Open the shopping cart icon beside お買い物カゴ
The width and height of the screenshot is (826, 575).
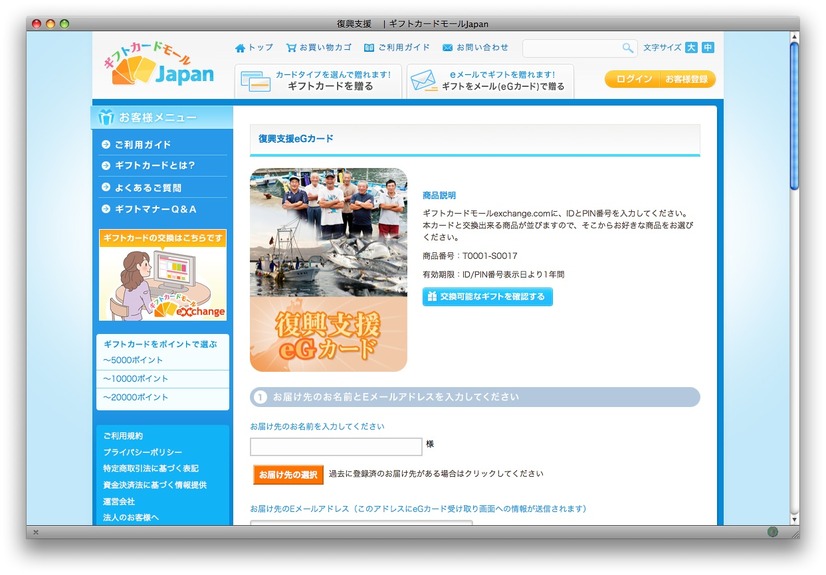click(291, 48)
